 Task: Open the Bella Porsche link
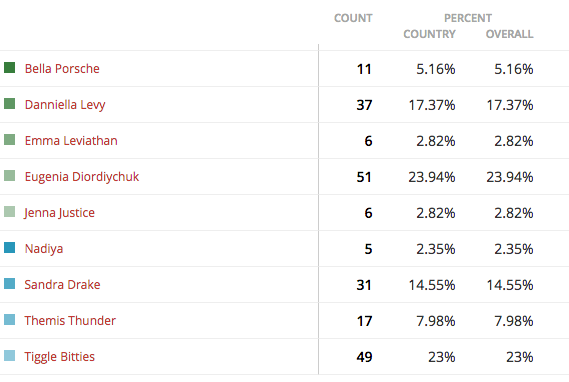62,69
